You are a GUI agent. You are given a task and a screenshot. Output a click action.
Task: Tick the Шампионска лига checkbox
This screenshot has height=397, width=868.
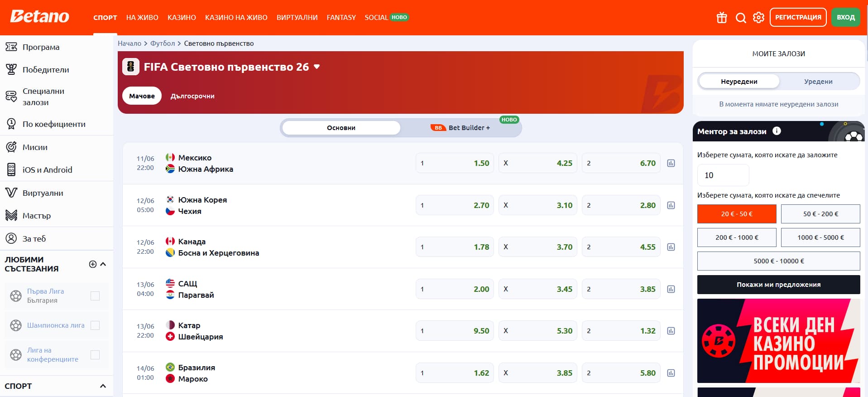tap(95, 325)
